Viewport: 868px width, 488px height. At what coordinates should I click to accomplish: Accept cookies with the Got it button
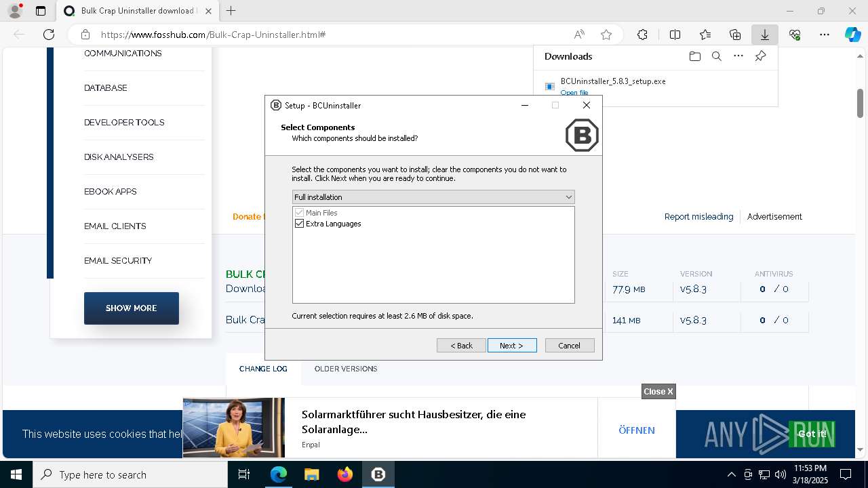point(812,434)
